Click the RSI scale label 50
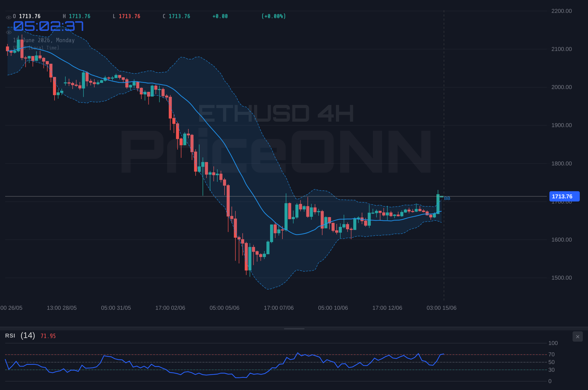This screenshot has width=588, height=390. point(551,362)
